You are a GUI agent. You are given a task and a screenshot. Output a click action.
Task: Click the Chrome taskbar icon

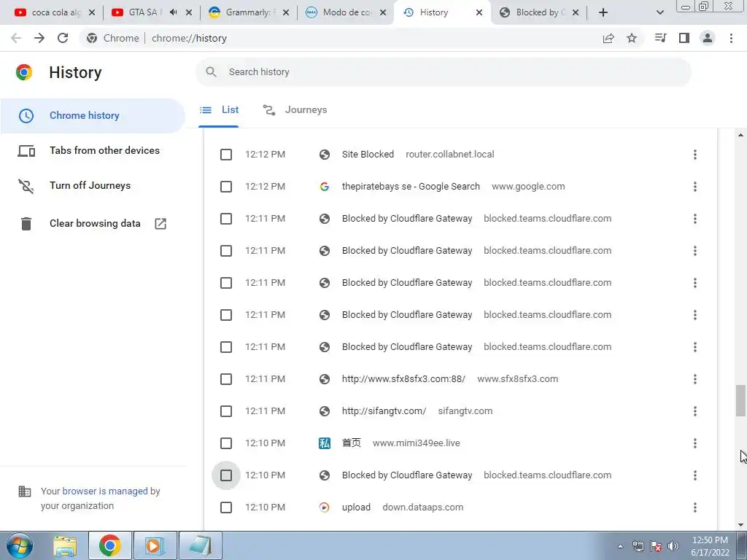[109, 545]
